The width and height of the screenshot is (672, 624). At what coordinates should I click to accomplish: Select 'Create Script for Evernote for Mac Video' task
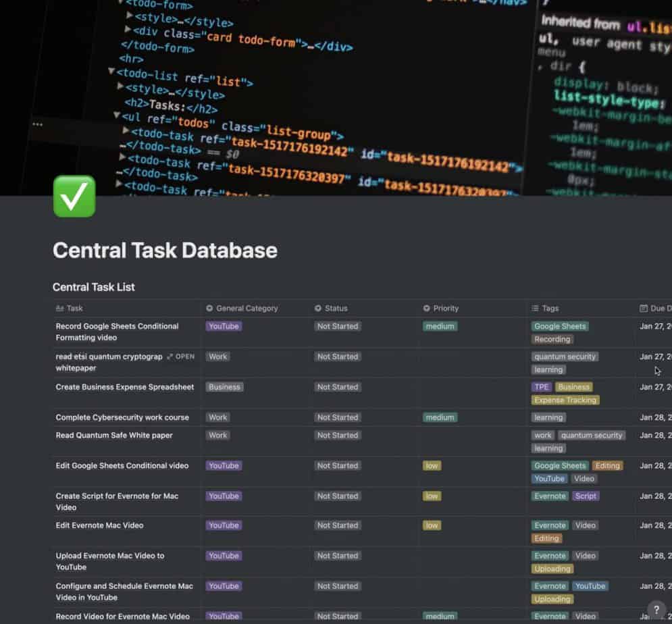[117, 501]
